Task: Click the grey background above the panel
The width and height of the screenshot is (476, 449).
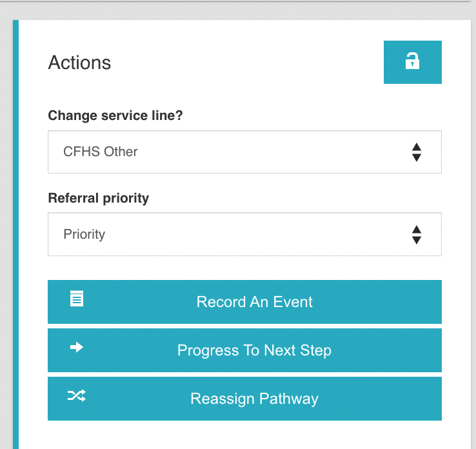Action: [239, 10]
